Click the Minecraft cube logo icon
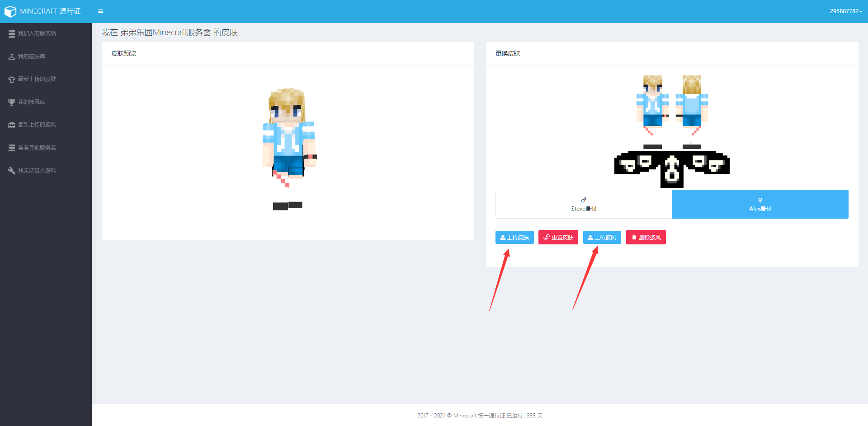868x426 pixels. [10, 11]
